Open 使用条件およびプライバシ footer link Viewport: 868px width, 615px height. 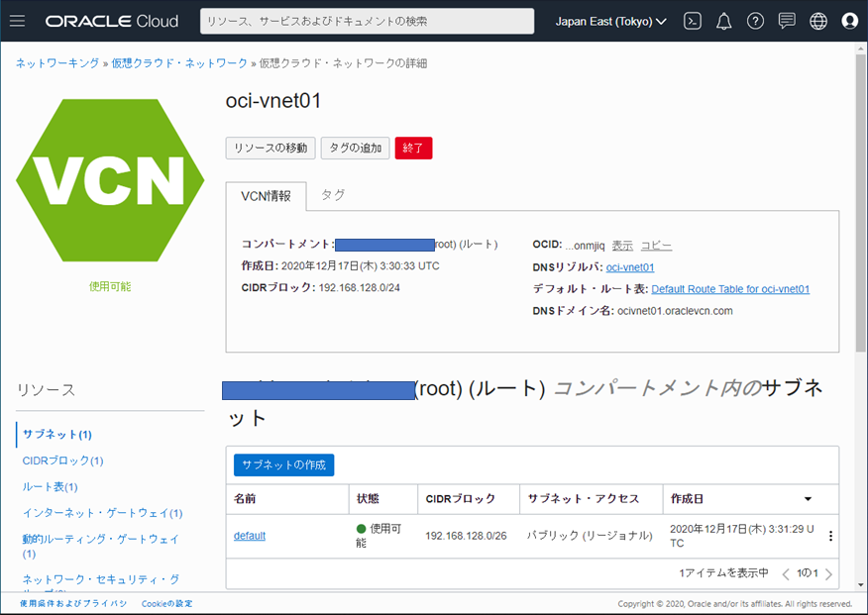click(x=73, y=604)
